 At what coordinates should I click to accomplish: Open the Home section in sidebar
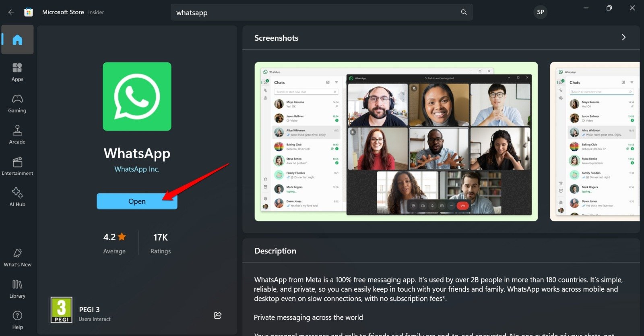[x=17, y=39]
